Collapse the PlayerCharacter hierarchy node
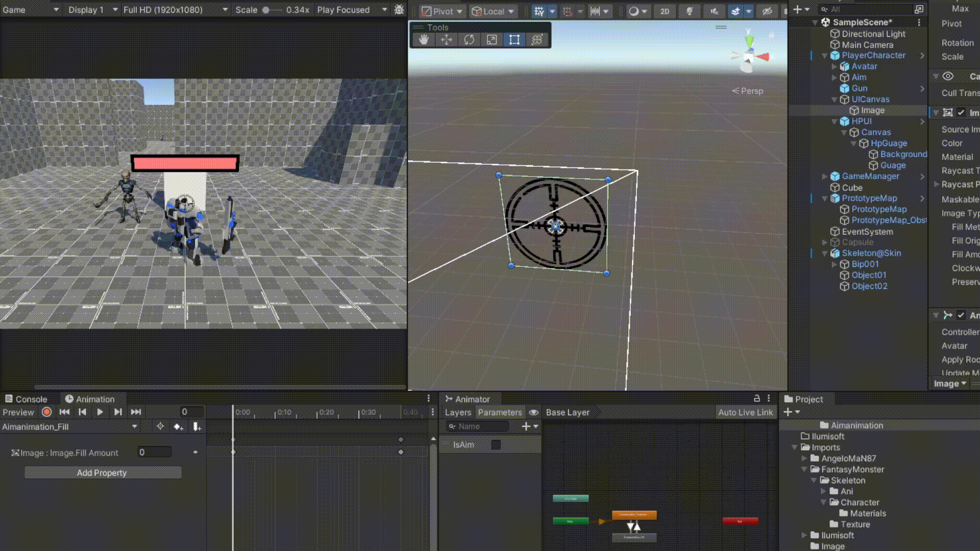Image resolution: width=980 pixels, height=551 pixels. pyautogui.click(x=824, y=56)
